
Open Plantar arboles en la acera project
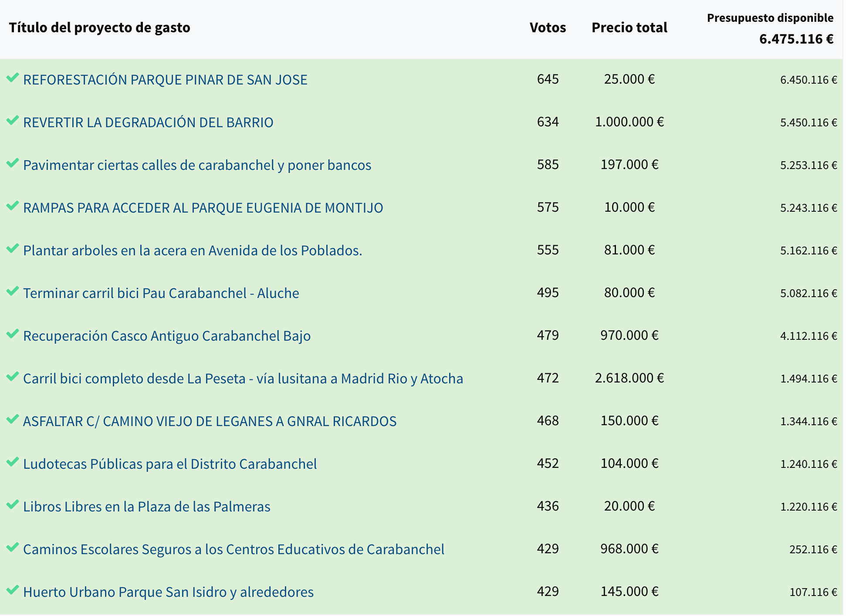click(193, 250)
